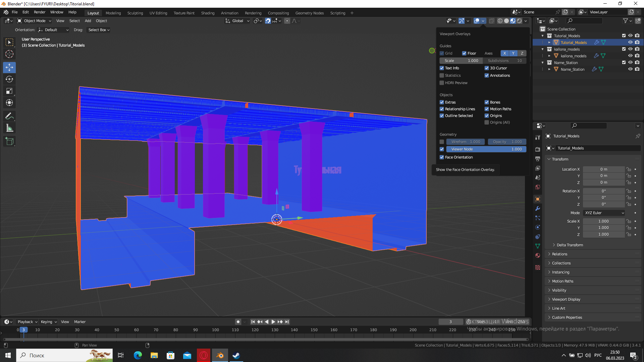Hide kallona_models collection with its eye icon
This screenshot has width=644, height=362.
[630, 49]
